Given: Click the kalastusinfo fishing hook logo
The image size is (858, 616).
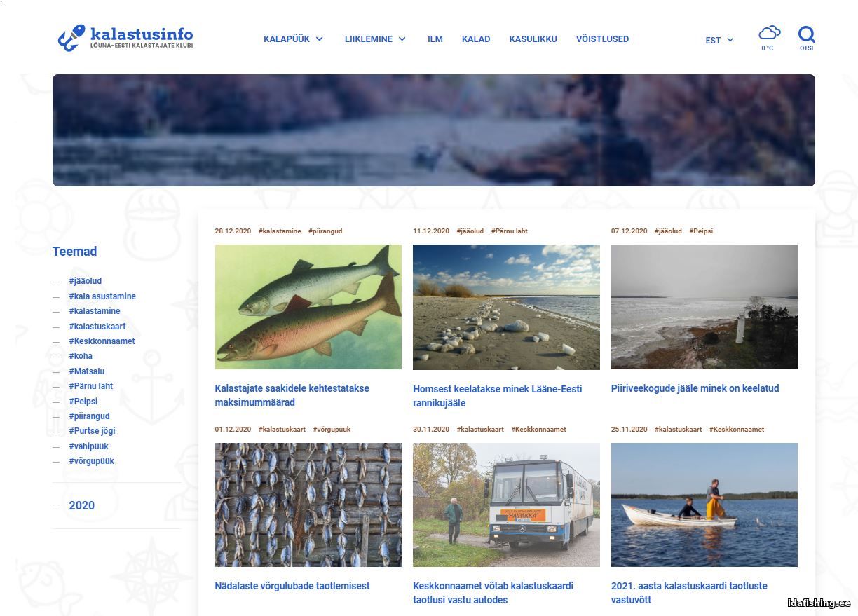Looking at the screenshot, I should [x=125, y=38].
